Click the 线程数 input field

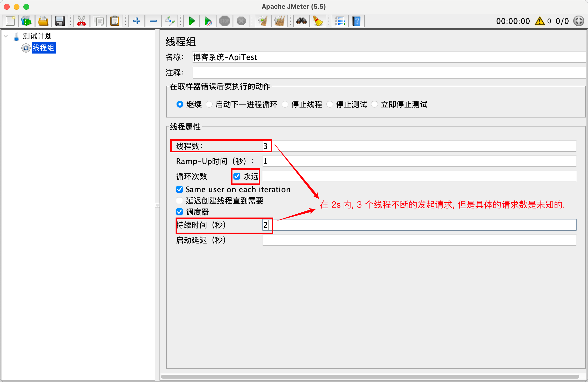[x=419, y=146]
